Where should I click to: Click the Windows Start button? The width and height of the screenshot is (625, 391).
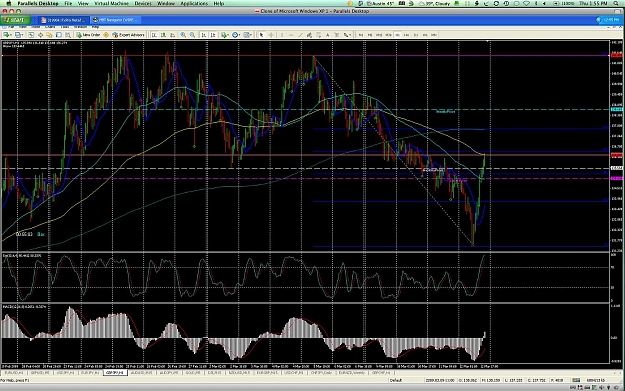point(15,20)
